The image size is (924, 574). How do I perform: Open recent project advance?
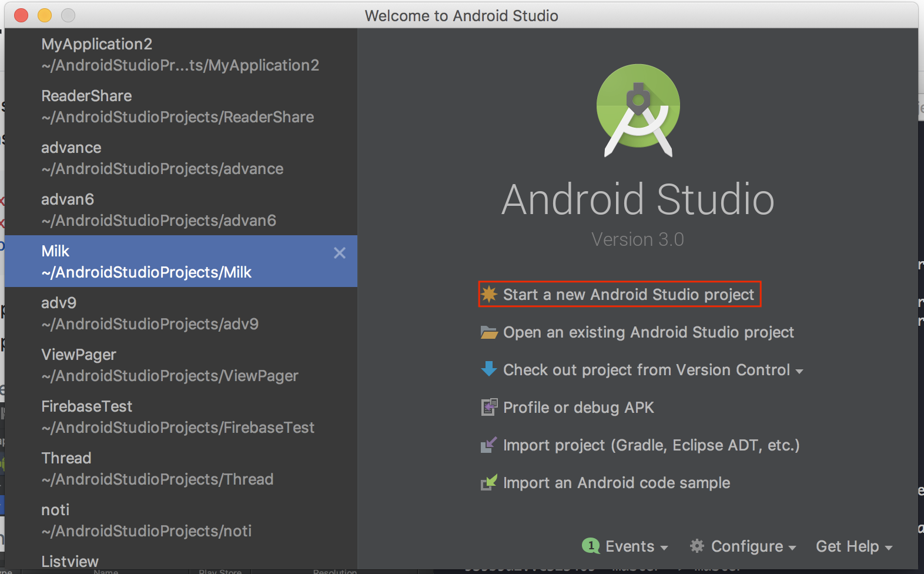tap(181, 158)
